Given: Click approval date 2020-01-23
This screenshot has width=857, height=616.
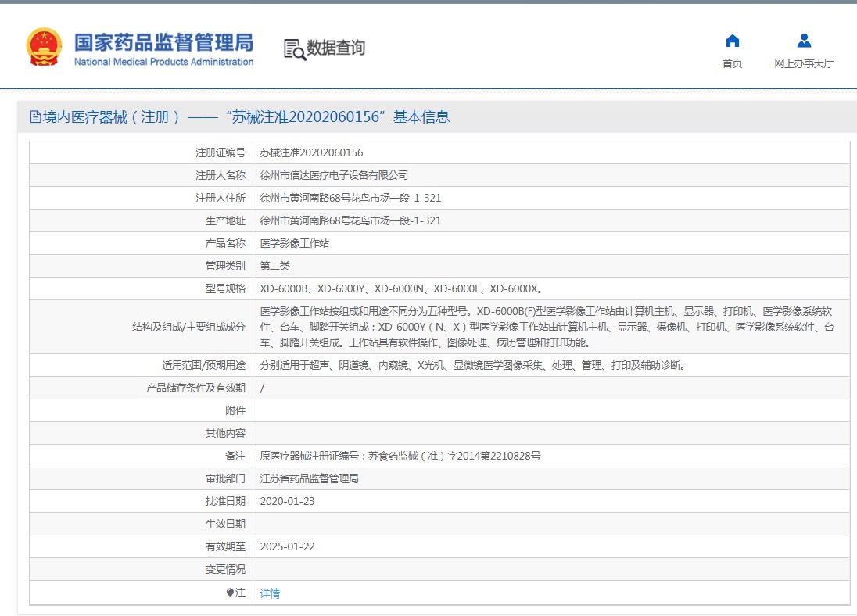Looking at the screenshot, I should [x=287, y=501].
